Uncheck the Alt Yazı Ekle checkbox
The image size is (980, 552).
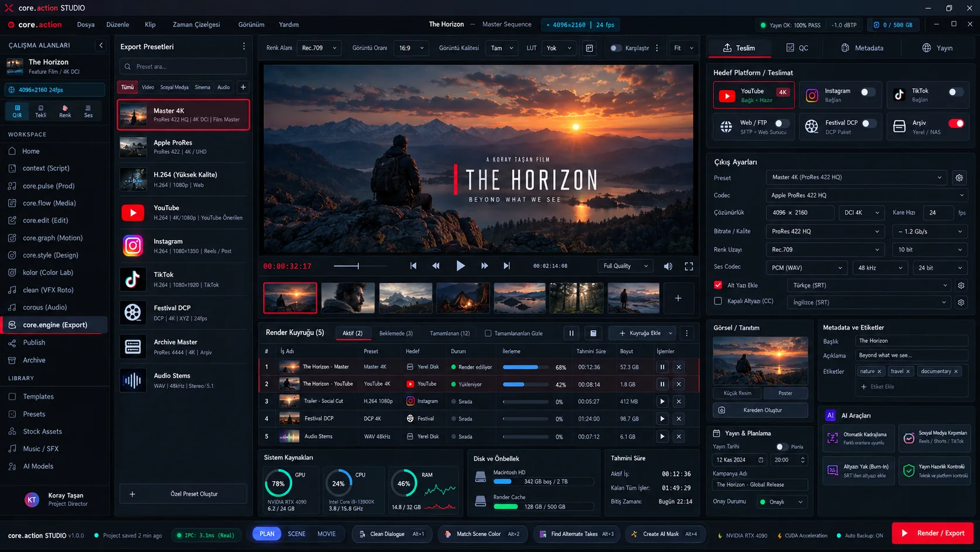[718, 285]
